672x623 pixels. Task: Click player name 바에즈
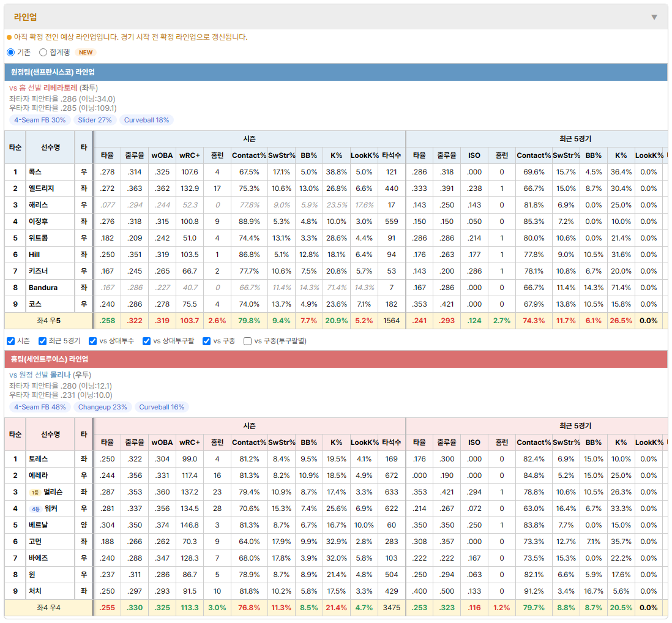coord(38,558)
